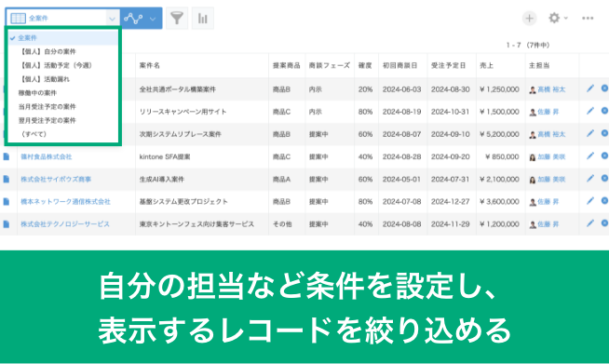Open the three-dots more options menu
Image resolution: width=609 pixels, height=364 pixels.
(588, 19)
